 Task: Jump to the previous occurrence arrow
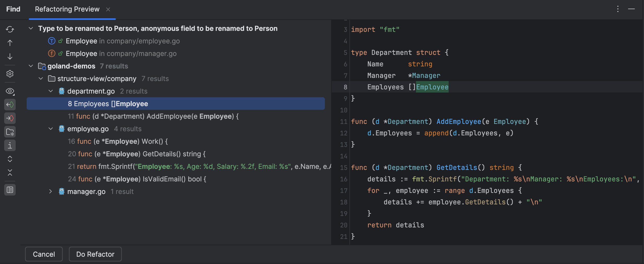coord(10,43)
